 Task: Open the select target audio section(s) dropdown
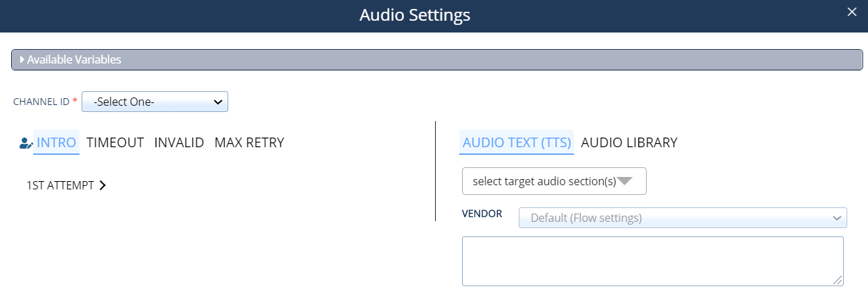554,181
